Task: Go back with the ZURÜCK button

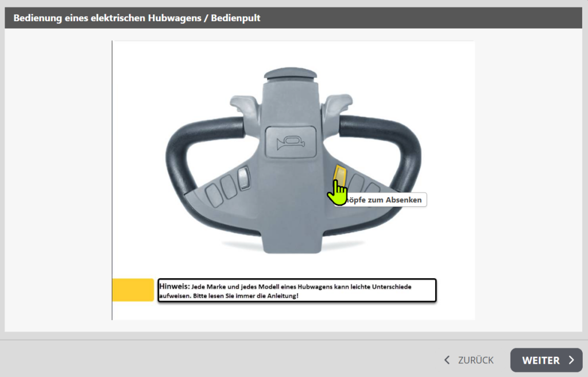Action: 469,360
